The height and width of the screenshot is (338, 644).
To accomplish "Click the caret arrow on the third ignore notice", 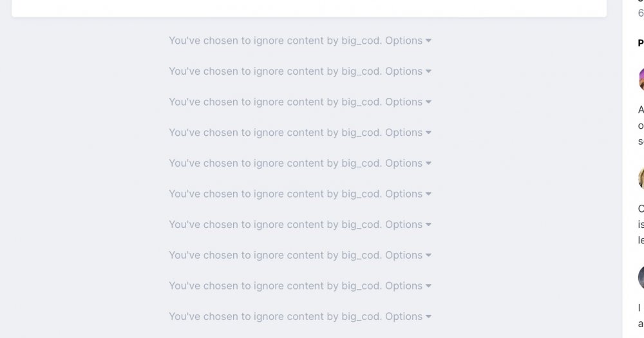I will click(428, 102).
